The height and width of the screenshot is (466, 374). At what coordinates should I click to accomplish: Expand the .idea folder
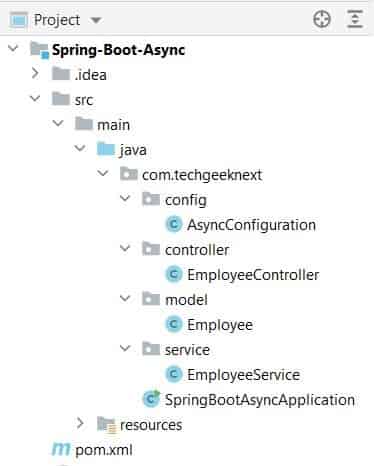pos(35,74)
